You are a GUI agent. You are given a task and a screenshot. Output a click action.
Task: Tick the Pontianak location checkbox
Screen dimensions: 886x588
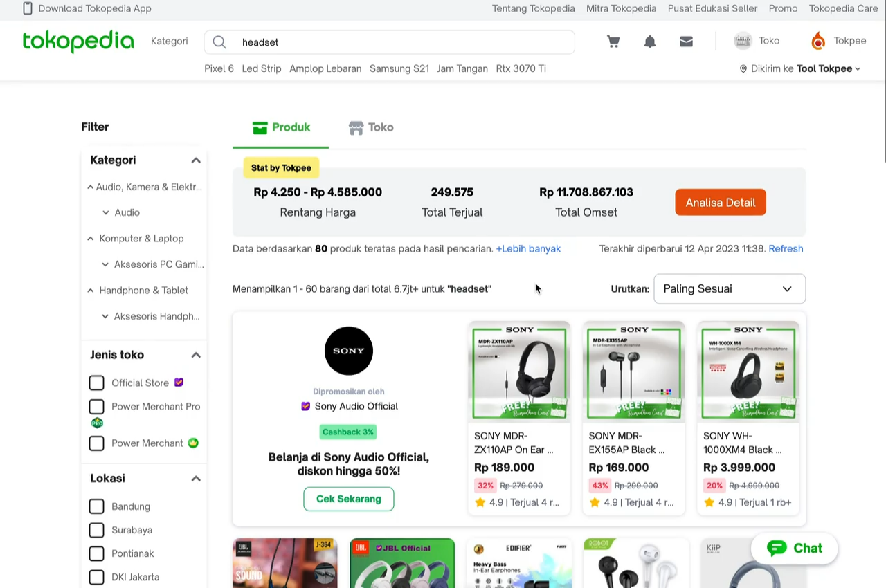(x=97, y=553)
